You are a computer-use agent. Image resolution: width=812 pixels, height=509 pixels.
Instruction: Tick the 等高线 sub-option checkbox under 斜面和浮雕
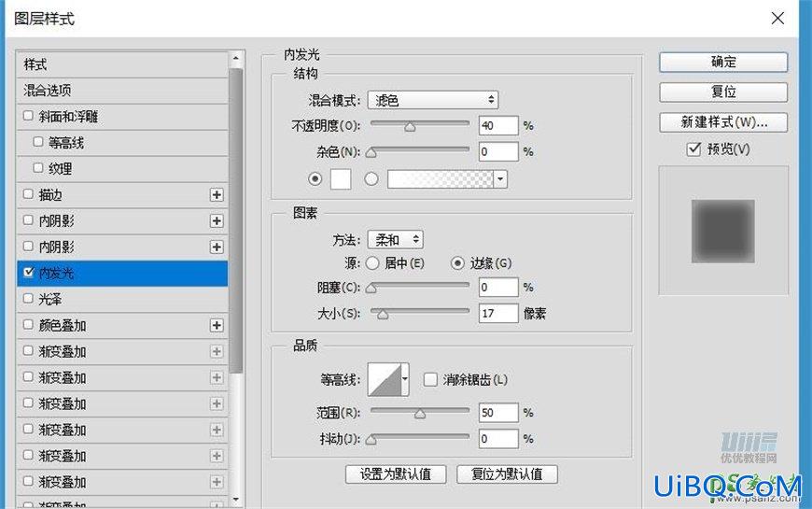coord(38,142)
